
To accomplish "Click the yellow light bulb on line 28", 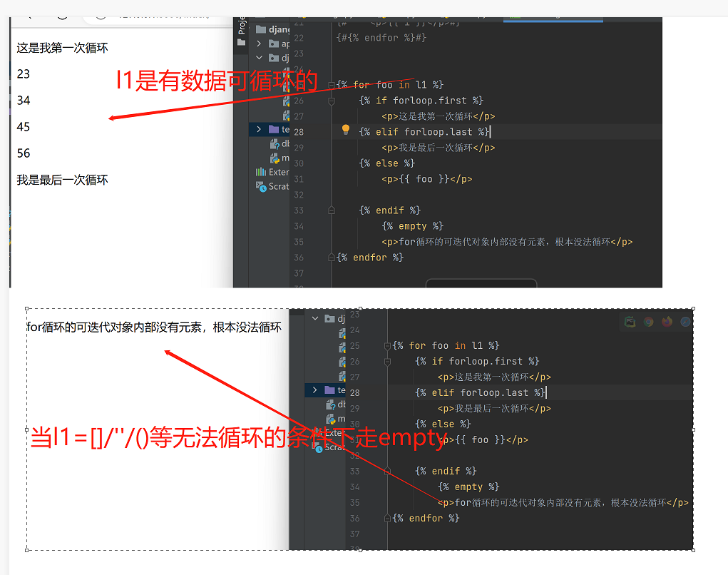I will tap(345, 130).
